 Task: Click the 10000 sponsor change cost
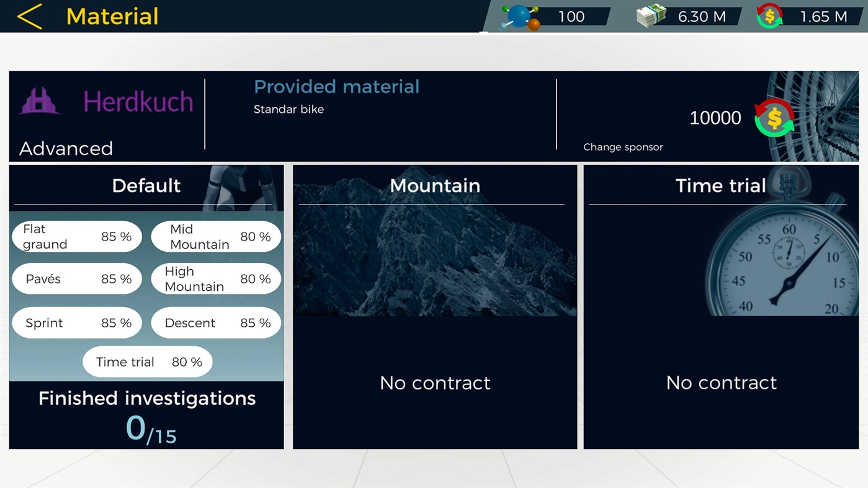715,118
